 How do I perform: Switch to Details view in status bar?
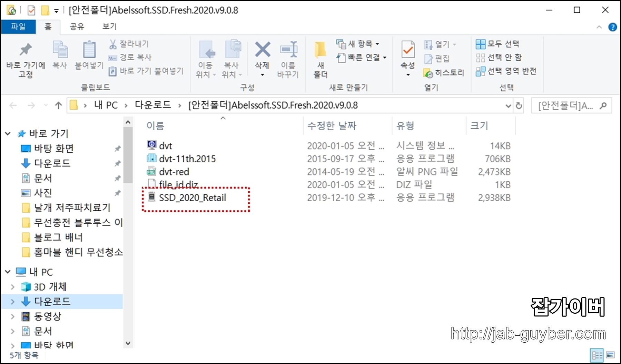coord(597,355)
